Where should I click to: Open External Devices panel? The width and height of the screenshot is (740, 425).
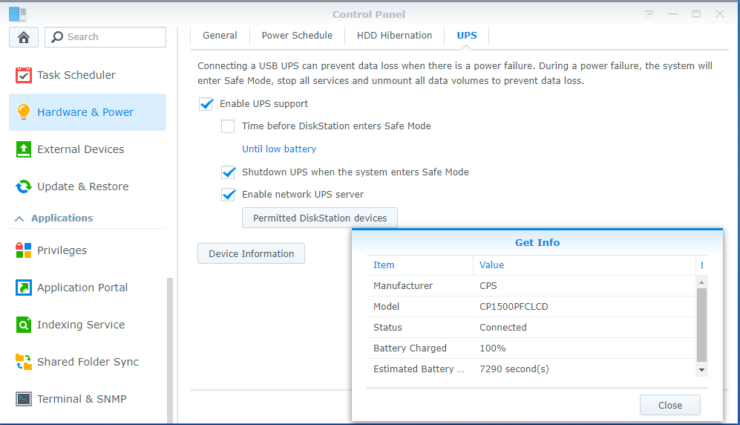80,149
